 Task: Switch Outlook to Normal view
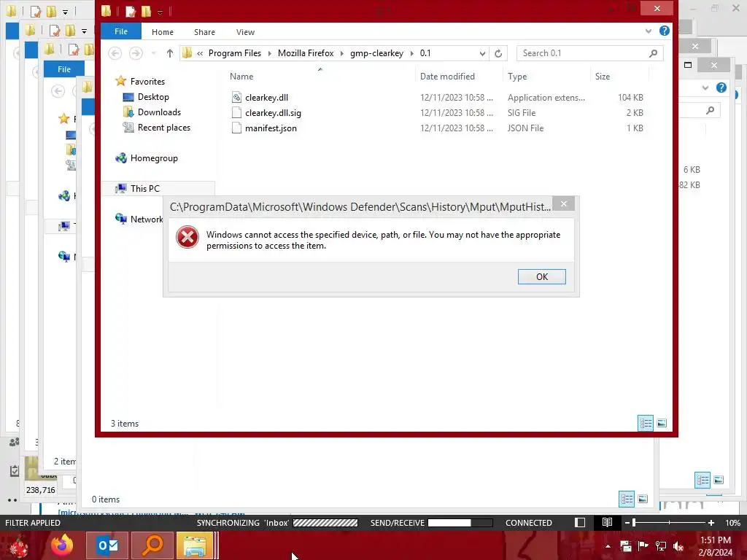pyautogui.click(x=580, y=523)
